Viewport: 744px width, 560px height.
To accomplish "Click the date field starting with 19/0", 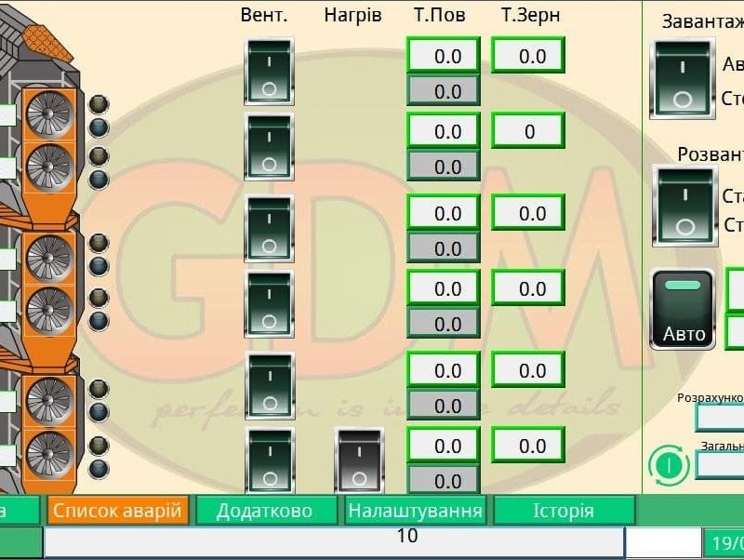I will tap(724, 542).
